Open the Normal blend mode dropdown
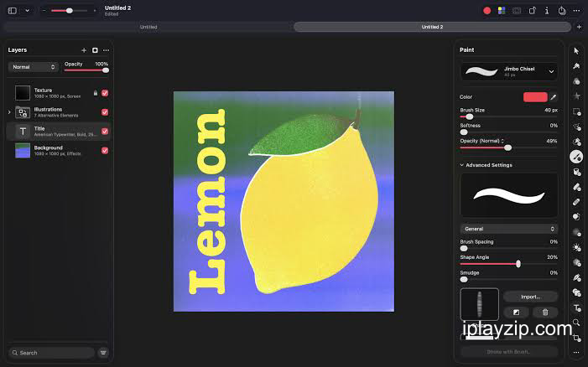The height and width of the screenshot is (367, 588). [x=34, y=67]
